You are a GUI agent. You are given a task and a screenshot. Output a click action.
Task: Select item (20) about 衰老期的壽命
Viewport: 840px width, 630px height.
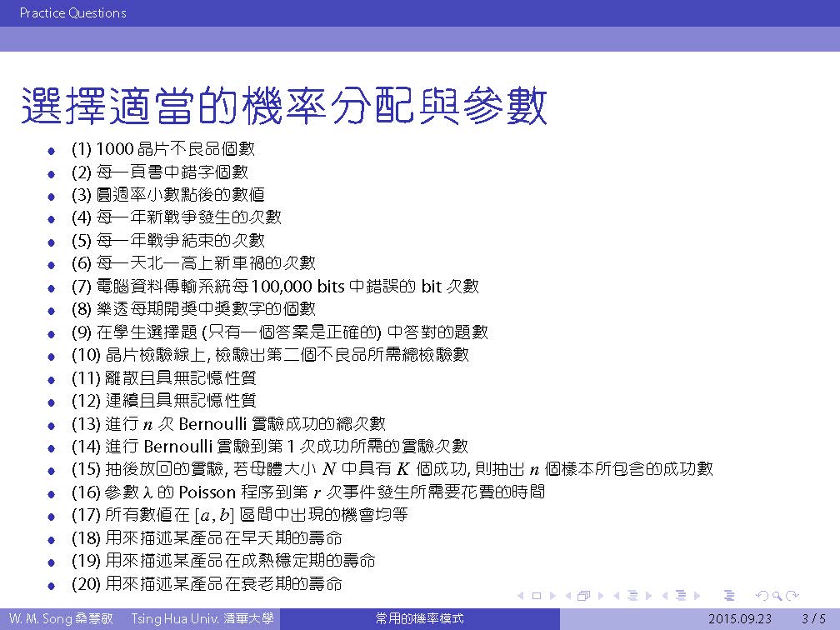(207, 583)
